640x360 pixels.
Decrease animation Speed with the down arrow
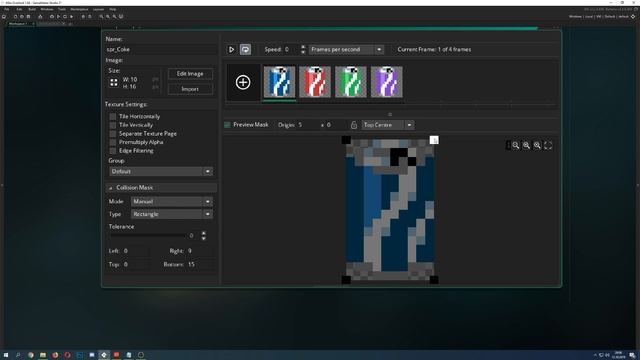click(x=303, y=52)
